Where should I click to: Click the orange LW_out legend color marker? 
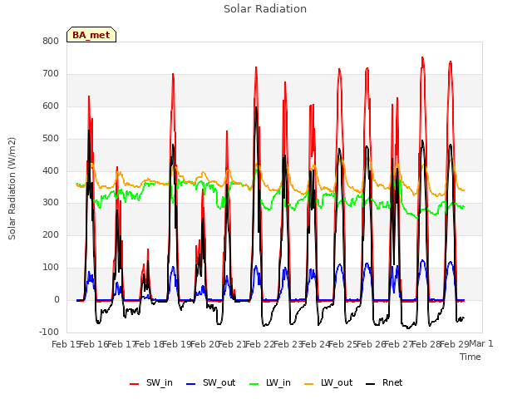[308, 384]
